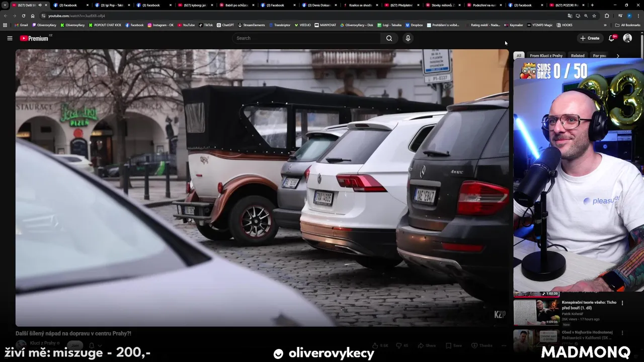Screen dimensions: 644x362
Task: Open a new browser tab
Action: [x=592, y=5]
